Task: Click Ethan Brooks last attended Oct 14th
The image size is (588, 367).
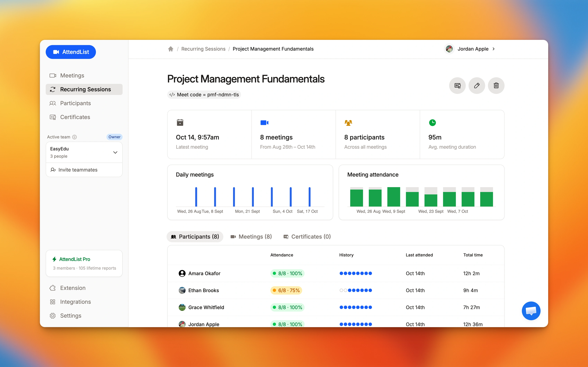Action: (x=415, y=290)
